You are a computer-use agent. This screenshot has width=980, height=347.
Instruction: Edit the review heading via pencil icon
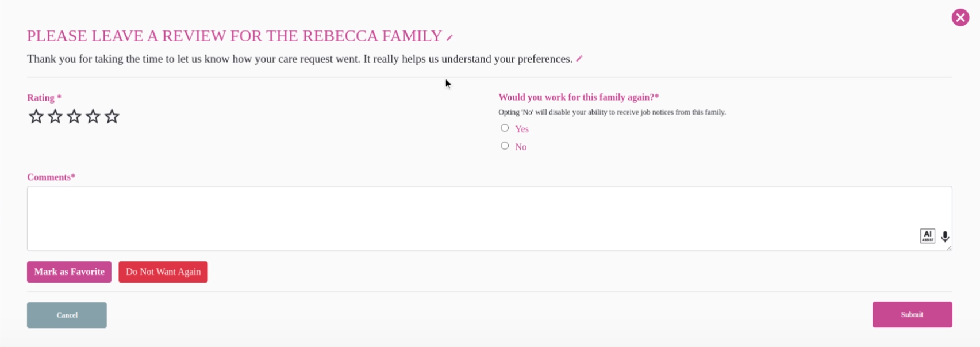[x=449, y=37]
